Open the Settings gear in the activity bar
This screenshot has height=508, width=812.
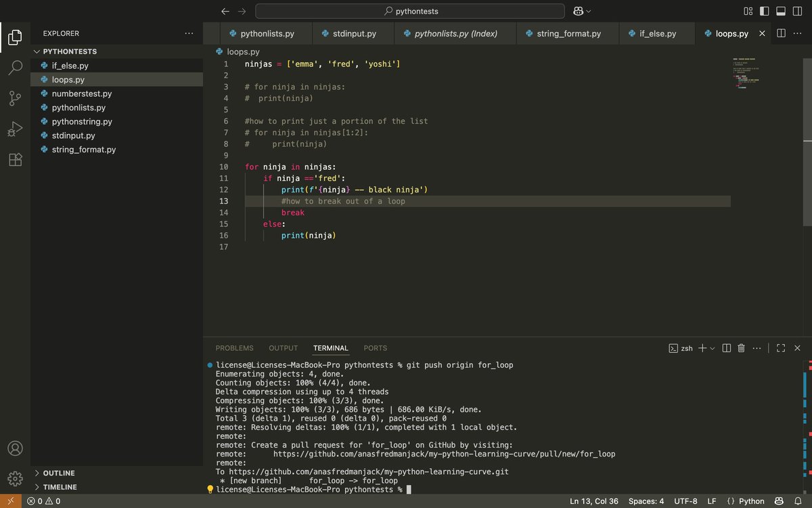15,477
